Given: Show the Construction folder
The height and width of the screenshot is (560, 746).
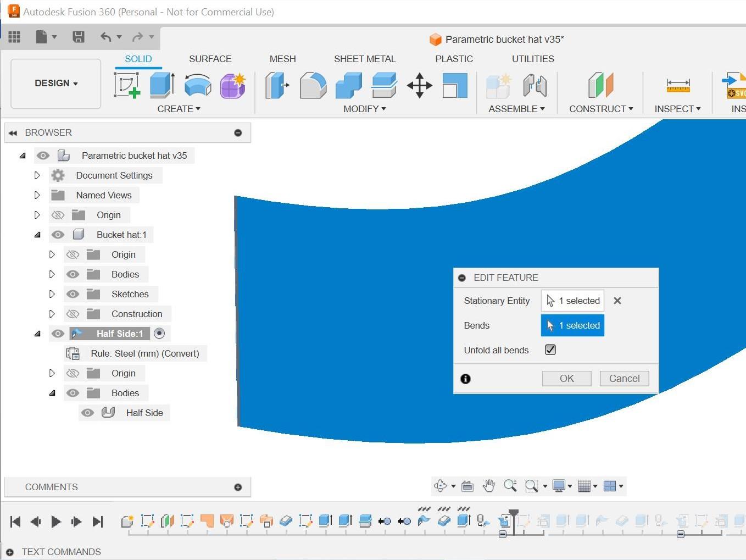Looking at the screenshot, I should click(x=73, y=314).
